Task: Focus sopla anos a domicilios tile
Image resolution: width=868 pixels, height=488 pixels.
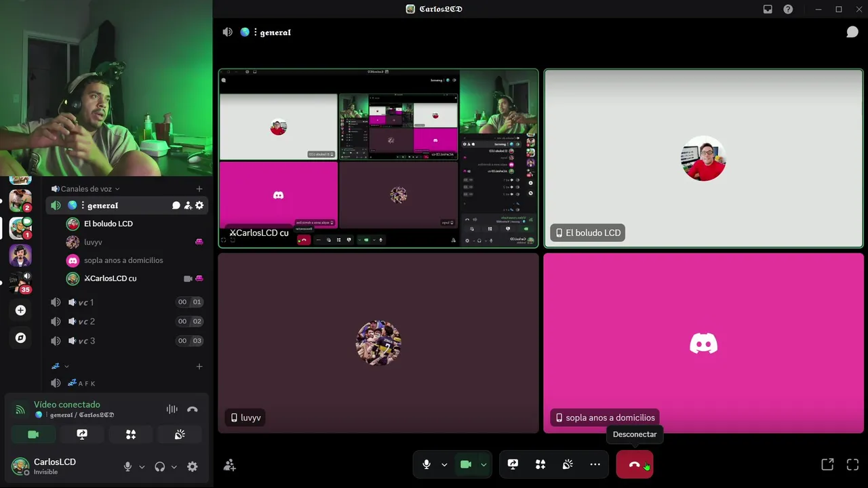Action: tap(703, 343)
